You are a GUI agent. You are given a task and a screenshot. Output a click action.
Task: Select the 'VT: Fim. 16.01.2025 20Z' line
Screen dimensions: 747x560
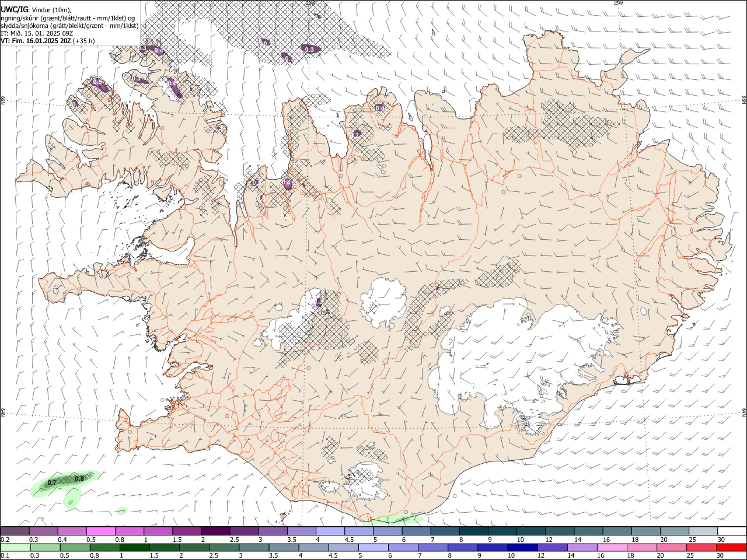point(36,41)
